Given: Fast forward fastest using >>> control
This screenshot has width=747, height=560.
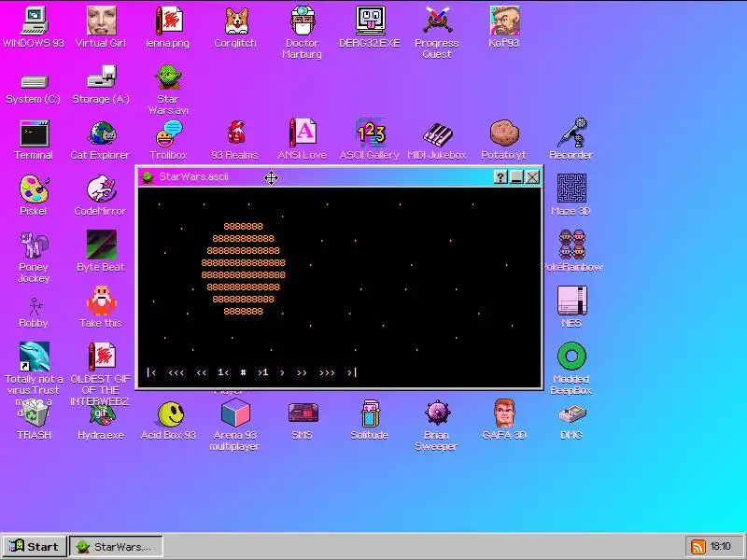Looking at the screenshot, I should 328,372.
